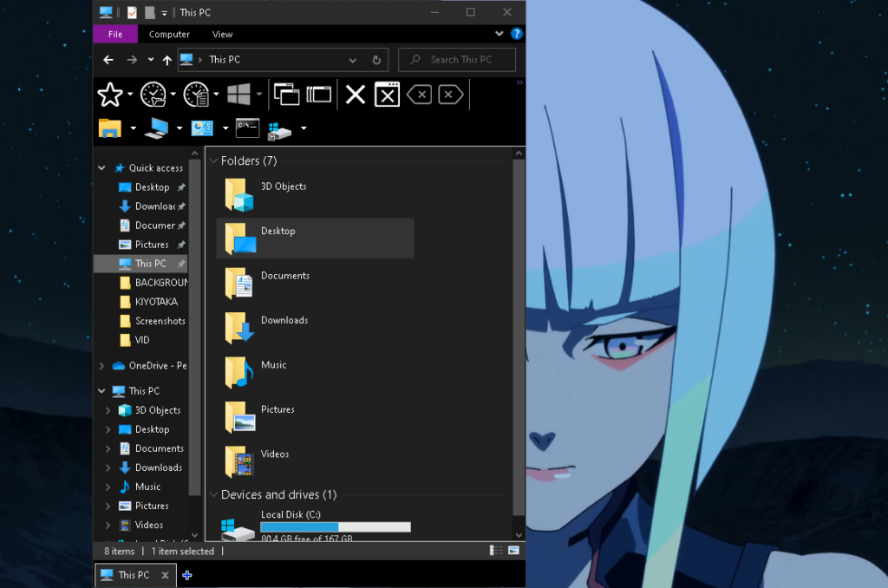Screen dimensions: 888x588
Task: Go up one level with up arrow
Action: click(167, 60)
